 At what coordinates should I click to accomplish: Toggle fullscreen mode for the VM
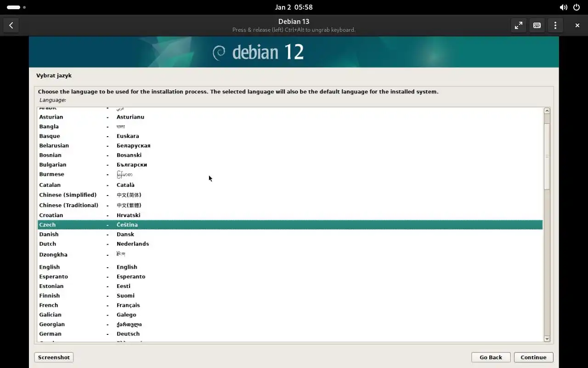519,25
